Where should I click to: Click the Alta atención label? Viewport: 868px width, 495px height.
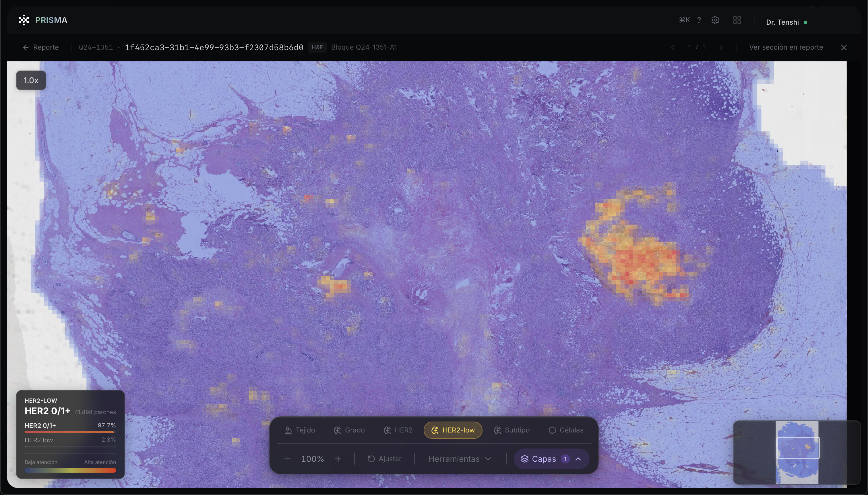coord(100,462)
